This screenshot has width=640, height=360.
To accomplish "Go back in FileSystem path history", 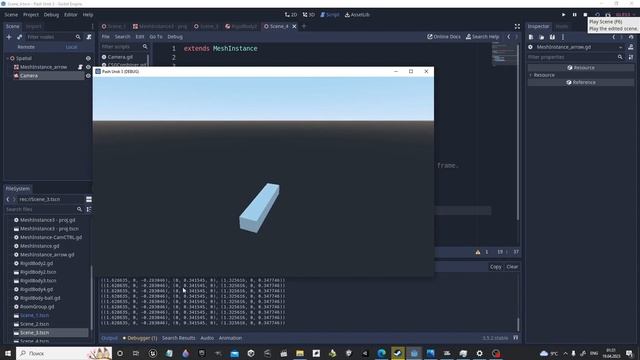I will pyautogui.click(x=8, y=199).
